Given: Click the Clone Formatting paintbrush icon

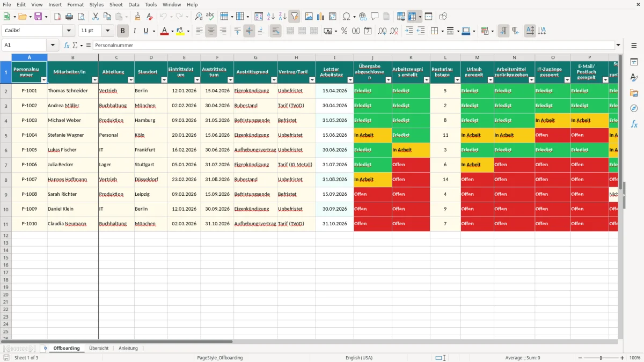Looking at the screenshot, I should pos(138,17).
